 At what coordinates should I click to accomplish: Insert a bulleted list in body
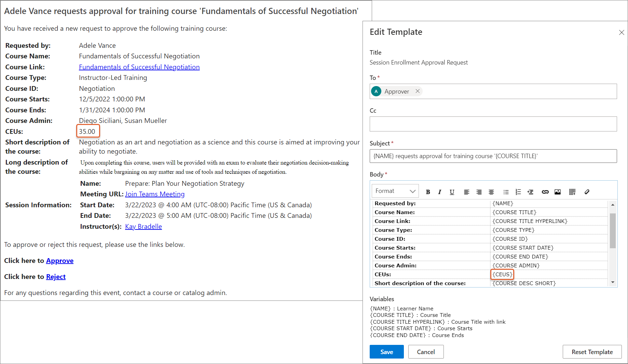[506, 192]
